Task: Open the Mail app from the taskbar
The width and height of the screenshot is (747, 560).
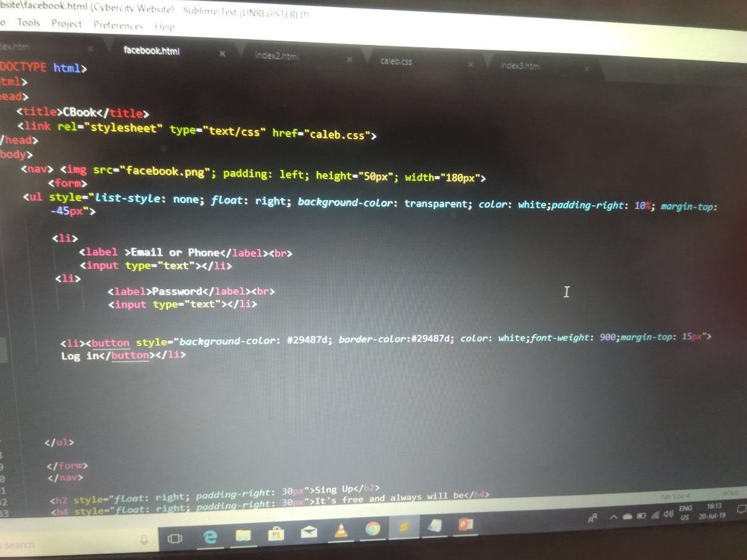Action: pos(309,532)
